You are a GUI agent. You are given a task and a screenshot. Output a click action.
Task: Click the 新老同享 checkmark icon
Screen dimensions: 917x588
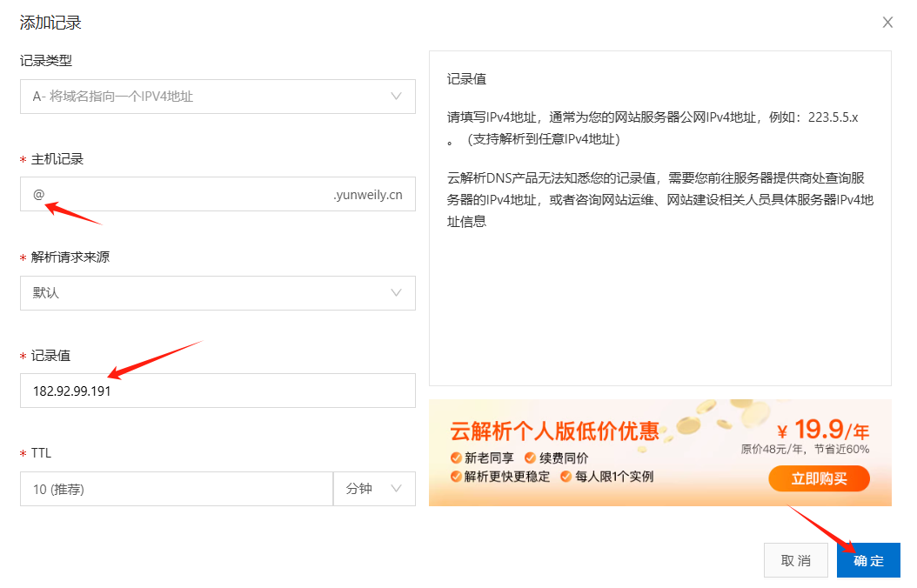tap(456, 458)
